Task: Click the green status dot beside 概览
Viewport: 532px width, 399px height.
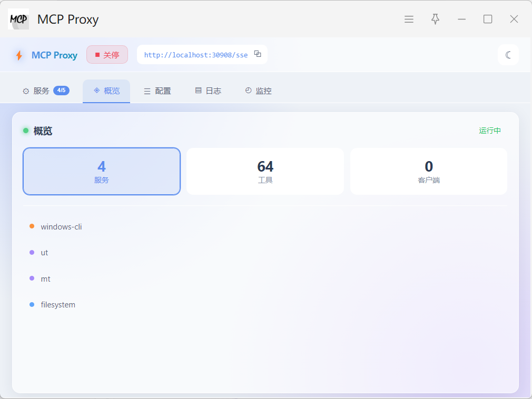Action: (x=26, y=131)
